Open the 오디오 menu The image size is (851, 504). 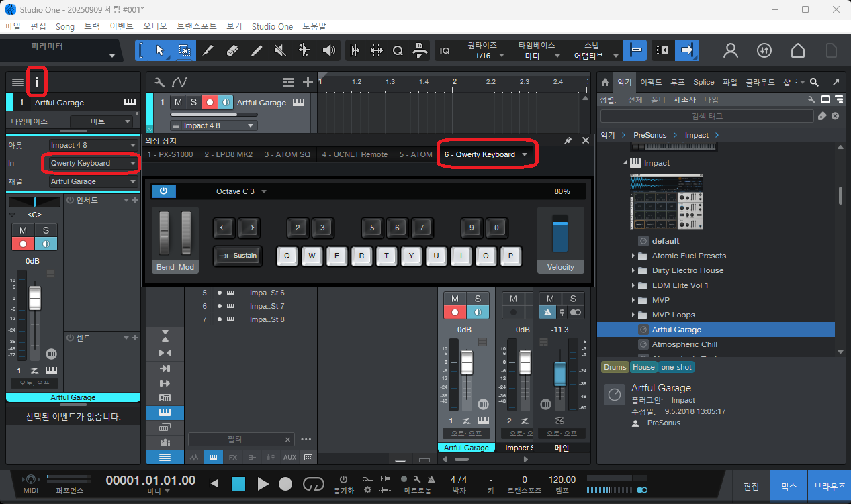[155, 26]
